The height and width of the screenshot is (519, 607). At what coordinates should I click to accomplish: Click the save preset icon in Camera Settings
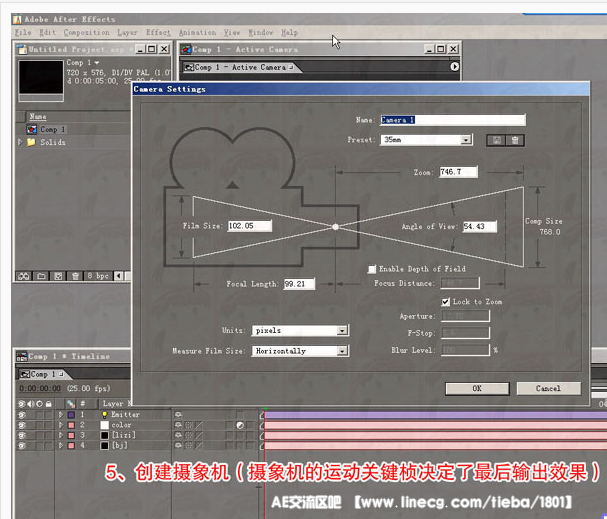coord(497,140)
